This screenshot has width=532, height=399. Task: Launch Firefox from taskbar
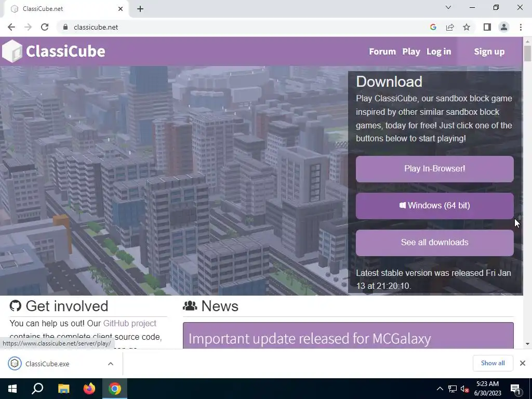(89, 389)
